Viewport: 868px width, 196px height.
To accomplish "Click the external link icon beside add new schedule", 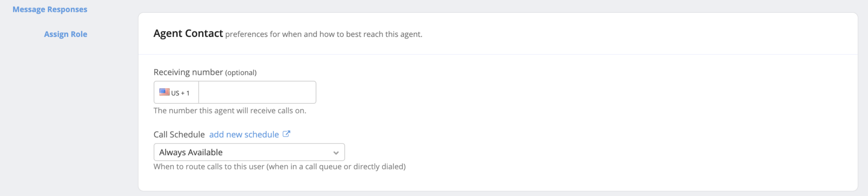I will coord(287,134).
